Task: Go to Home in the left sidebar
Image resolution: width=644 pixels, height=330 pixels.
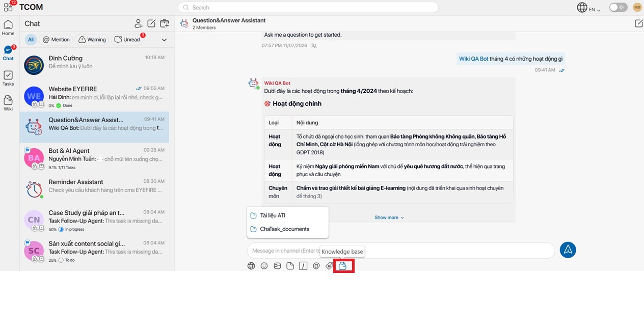Action: (8, 28)
